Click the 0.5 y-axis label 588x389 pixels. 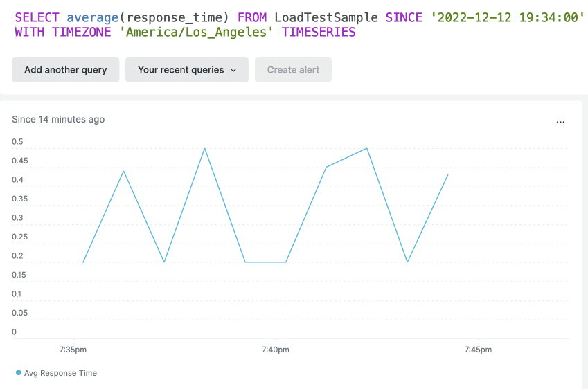[x=17, y=142]
